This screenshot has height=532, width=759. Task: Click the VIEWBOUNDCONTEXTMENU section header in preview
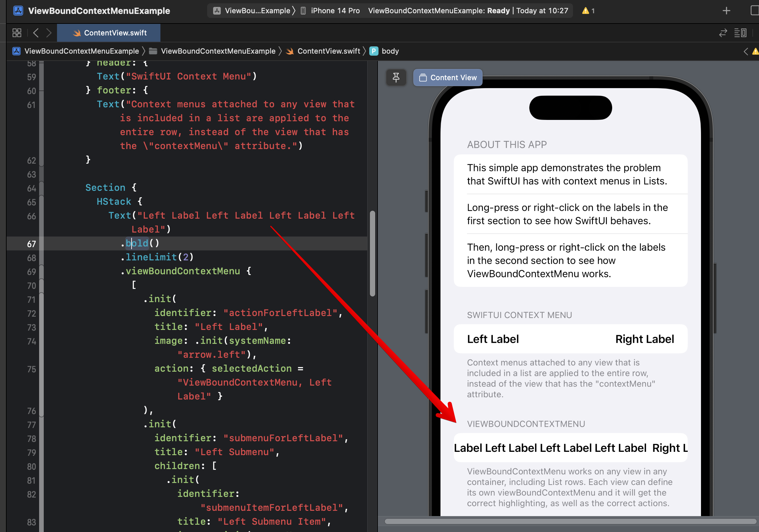tap(526, 424)
